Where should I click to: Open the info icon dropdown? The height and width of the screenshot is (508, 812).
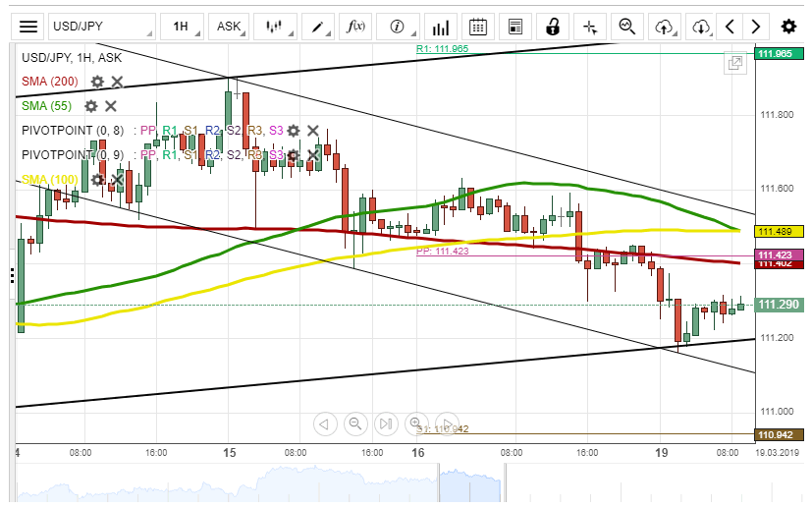[x=398, y=27]
